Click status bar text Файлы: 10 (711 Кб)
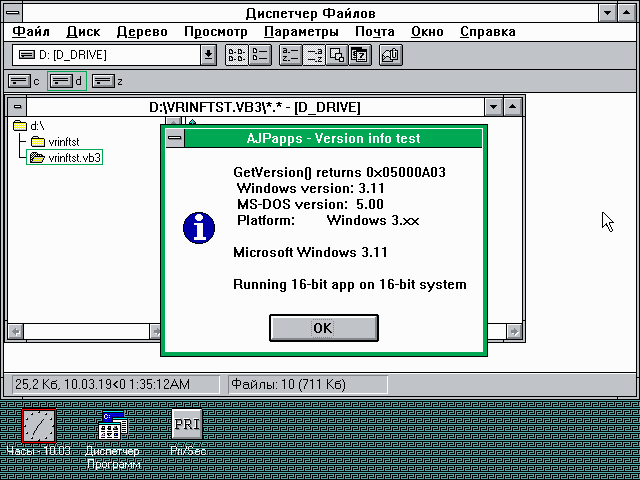The height and width of the screenshot is (480, 640). pyautogui.click(x=288, y=384)
